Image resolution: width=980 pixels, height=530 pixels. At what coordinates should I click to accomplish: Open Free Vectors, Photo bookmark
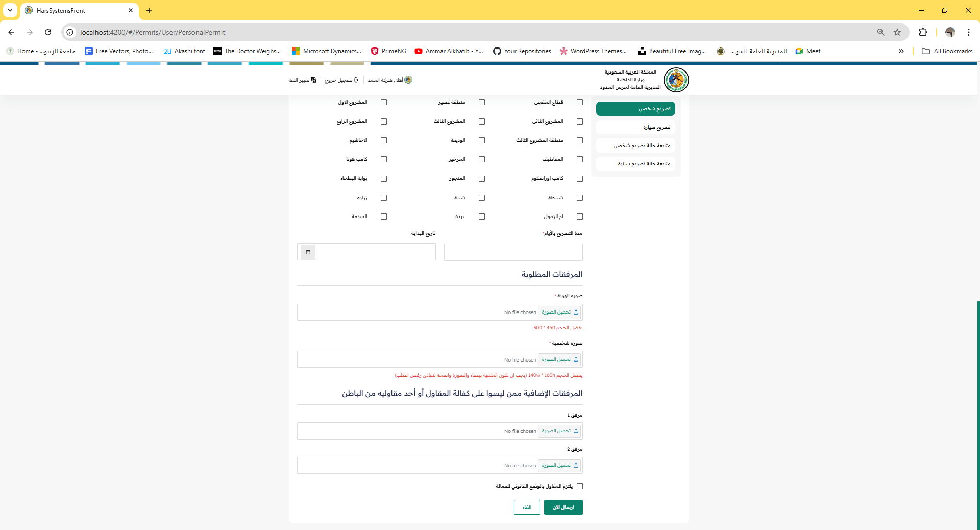point(119,51)
